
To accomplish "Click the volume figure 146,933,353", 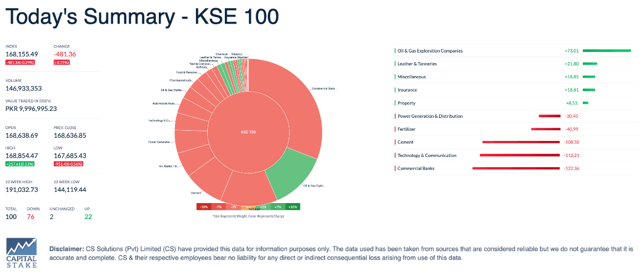I will pyautogui.click(x=24, y=88).
